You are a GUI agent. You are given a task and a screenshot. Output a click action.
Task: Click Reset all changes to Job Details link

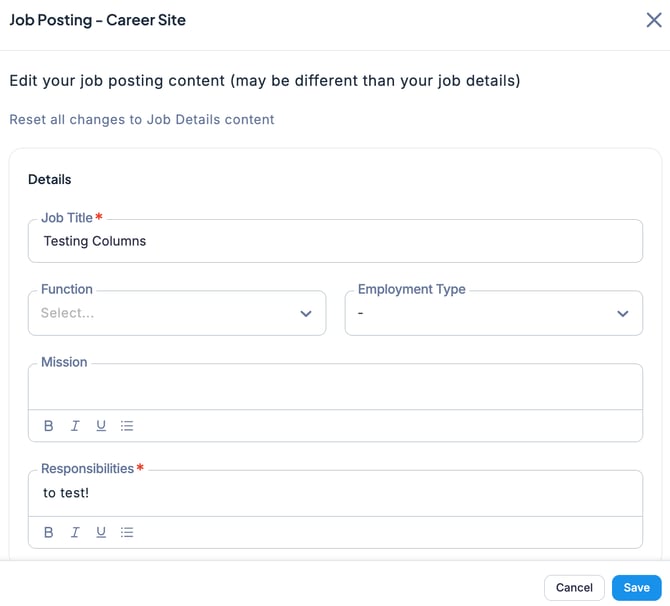pos(142,119)
